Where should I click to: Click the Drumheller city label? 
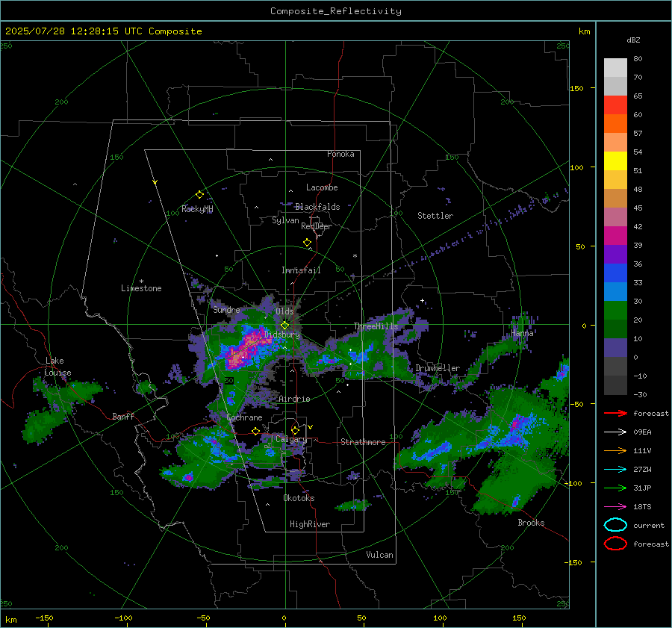click(438, 368)
